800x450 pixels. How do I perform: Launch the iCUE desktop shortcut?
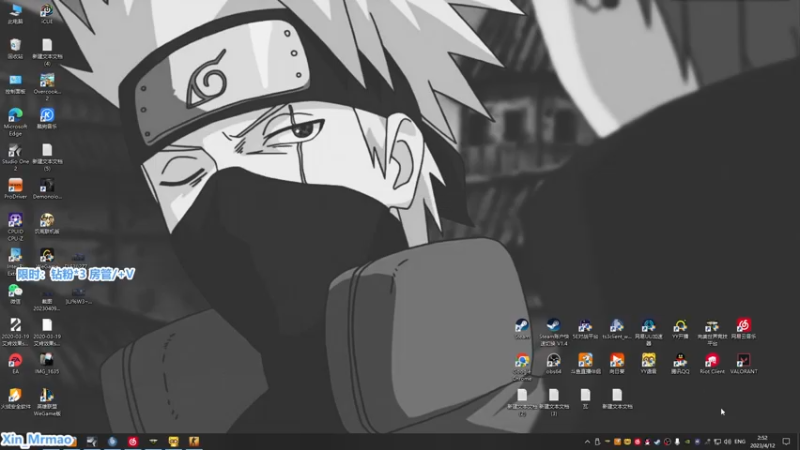pos(47,13)
